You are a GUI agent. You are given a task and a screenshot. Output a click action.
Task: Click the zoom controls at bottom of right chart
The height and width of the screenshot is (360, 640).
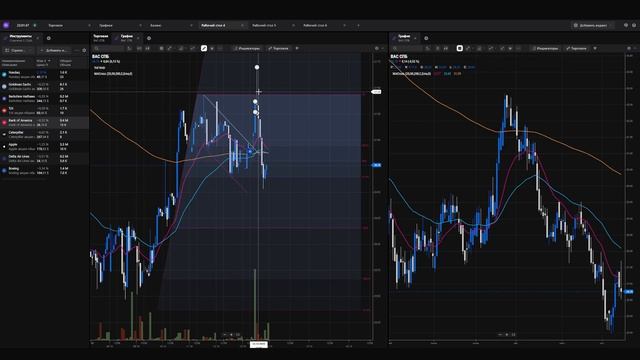point(507,334)
